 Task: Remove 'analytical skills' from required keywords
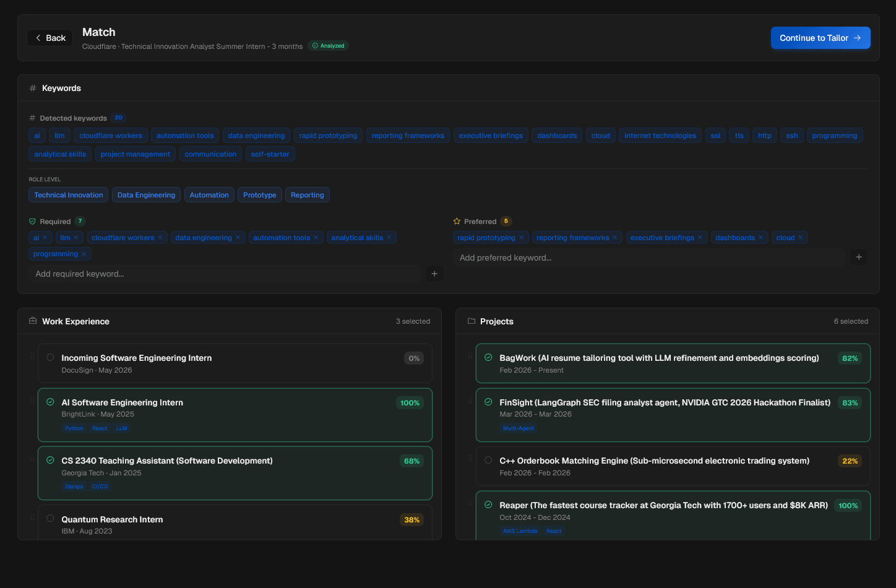pos(389,238)
